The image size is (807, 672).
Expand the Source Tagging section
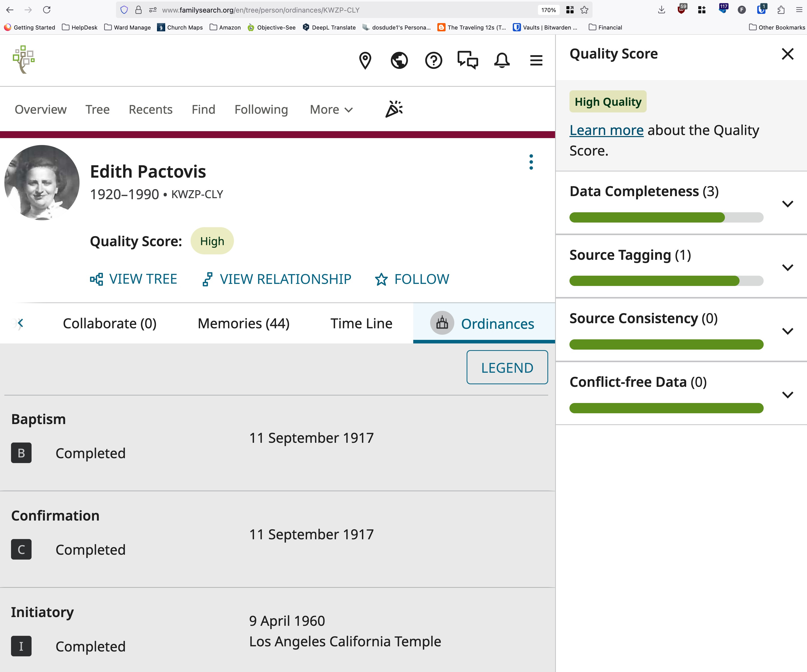(788, 267)
